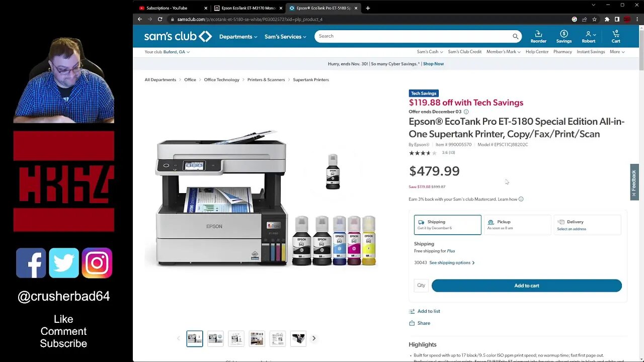644x362 pixels.
Task: Open the Feedback side tab
Action: 634,182
